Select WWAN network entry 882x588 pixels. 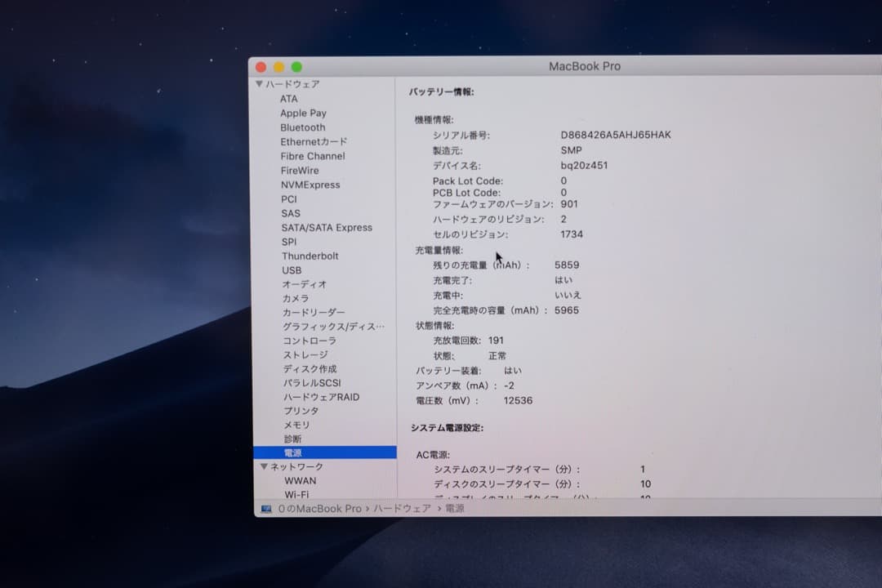pyautogui.click(x=300, y=480)
